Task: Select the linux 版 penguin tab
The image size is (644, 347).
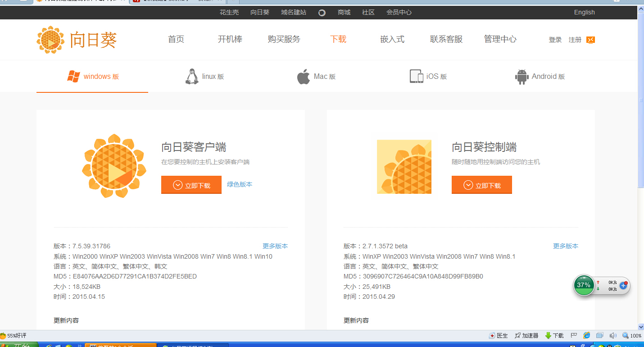Action: tap(204, 77)
